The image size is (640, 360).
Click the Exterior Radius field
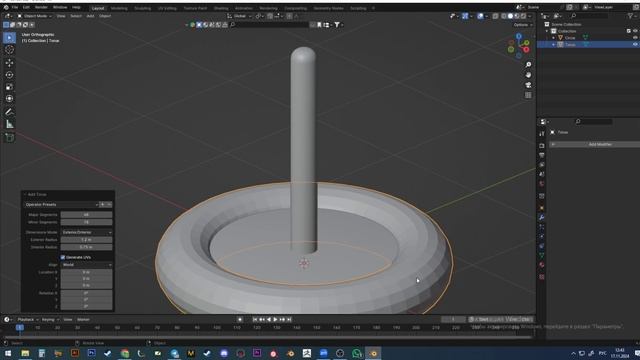[x=87, y=240]
